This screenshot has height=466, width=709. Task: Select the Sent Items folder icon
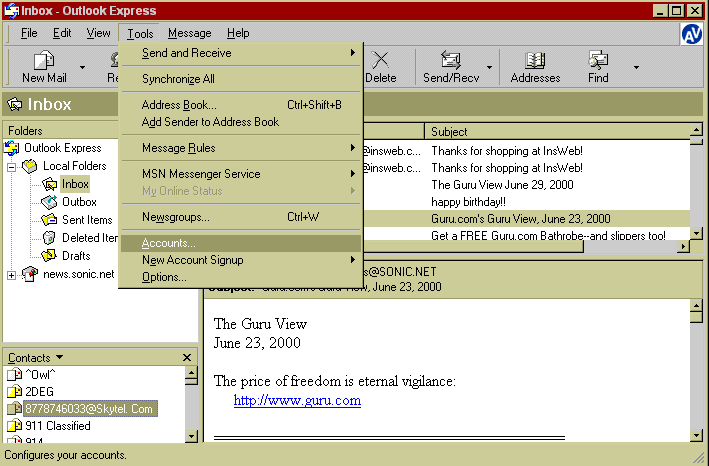[x=49, y=220]
